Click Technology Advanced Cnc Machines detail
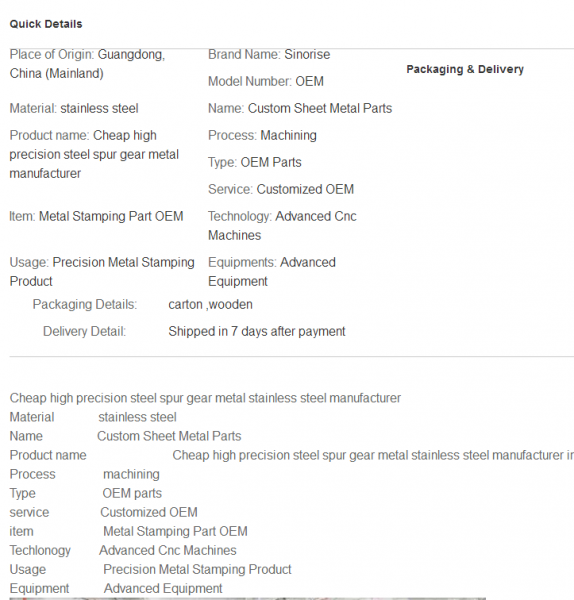Screen dimensions: 574x600 coord(282,226)
